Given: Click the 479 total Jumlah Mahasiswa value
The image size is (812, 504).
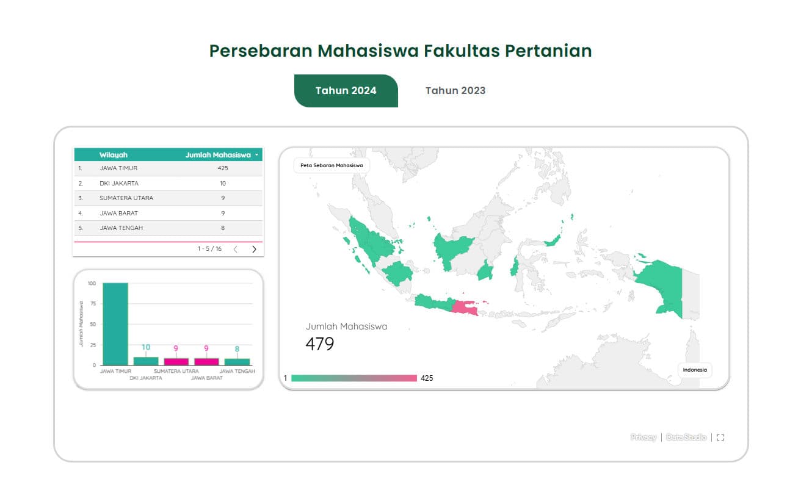Looking at the screenshot, I should pos(320,344).
